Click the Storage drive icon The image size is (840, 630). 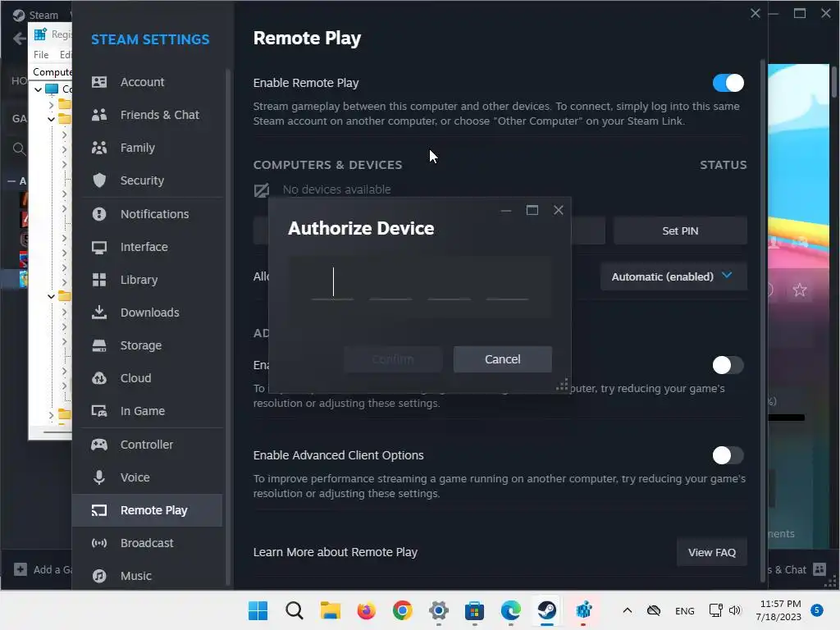click(99, 345)
